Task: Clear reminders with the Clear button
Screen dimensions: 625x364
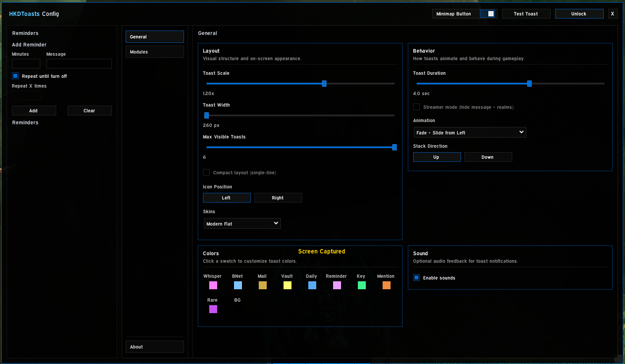Action: pyautogui.click(x=90, y=111)
